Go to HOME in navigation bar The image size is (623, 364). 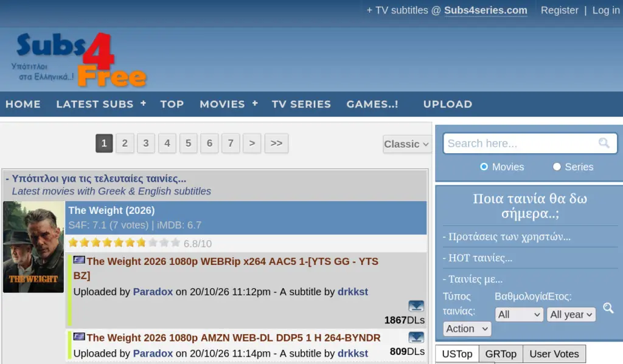pos(23,104)
